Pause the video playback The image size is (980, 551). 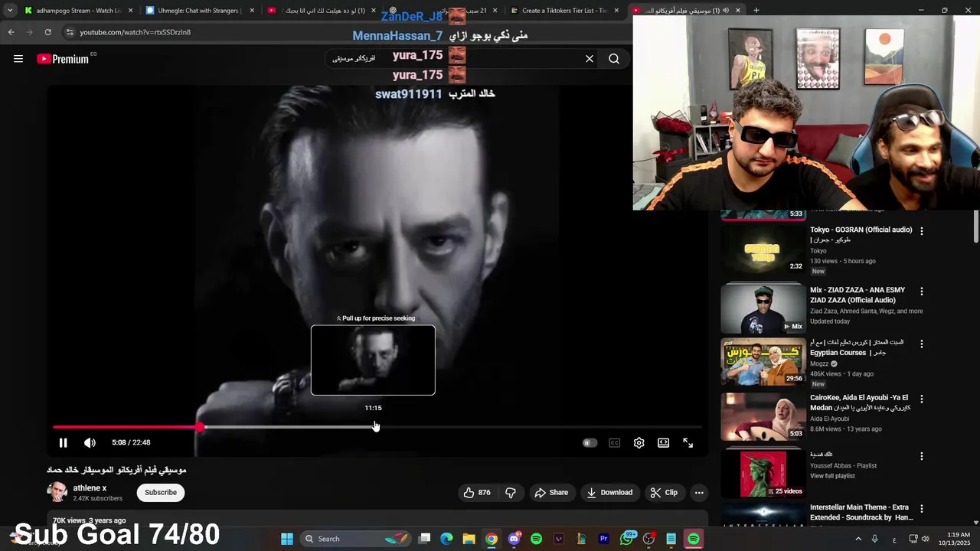pos(64,442)
